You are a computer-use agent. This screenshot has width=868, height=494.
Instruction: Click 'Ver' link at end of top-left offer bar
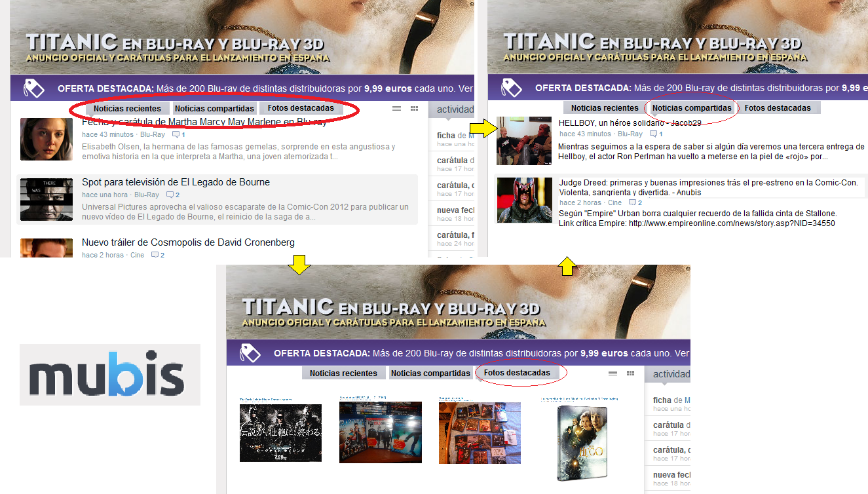click(465, 88)
